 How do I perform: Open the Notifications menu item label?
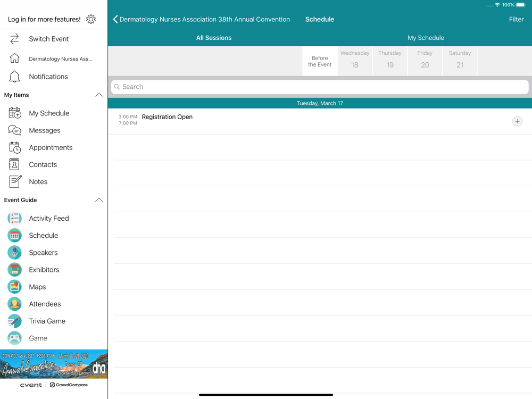coord(48,77)
